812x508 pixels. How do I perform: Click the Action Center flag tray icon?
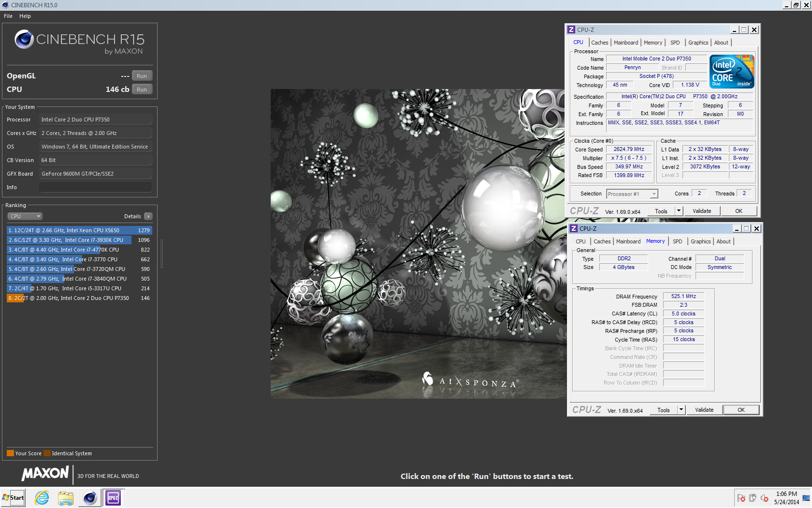(x=741, y=498)
